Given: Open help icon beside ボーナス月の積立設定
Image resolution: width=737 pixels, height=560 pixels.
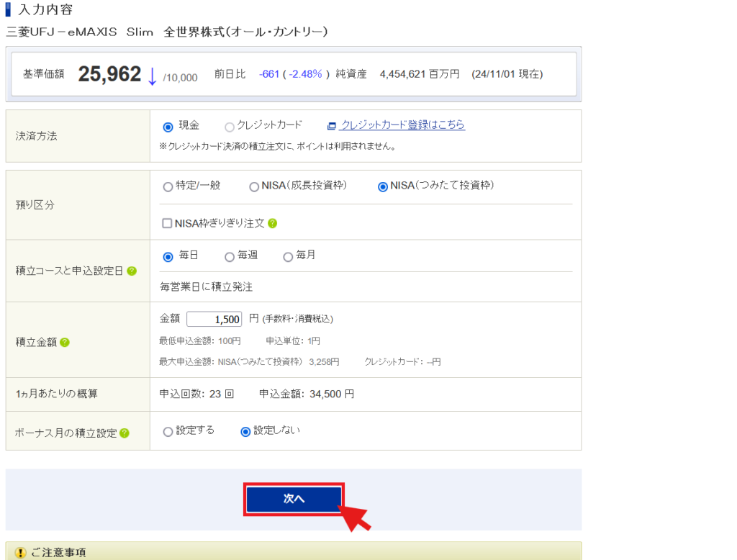Looking at the screenshot, I should click(x=124, y=433).
